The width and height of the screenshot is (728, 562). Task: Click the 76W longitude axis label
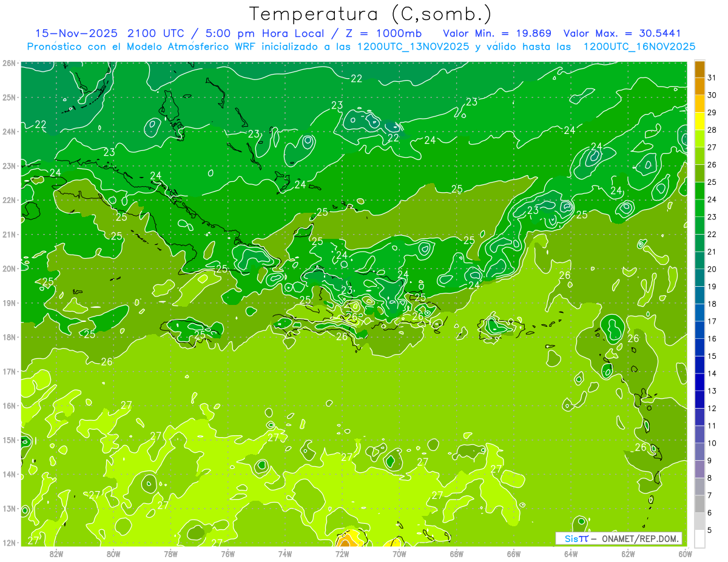point(228,554)
